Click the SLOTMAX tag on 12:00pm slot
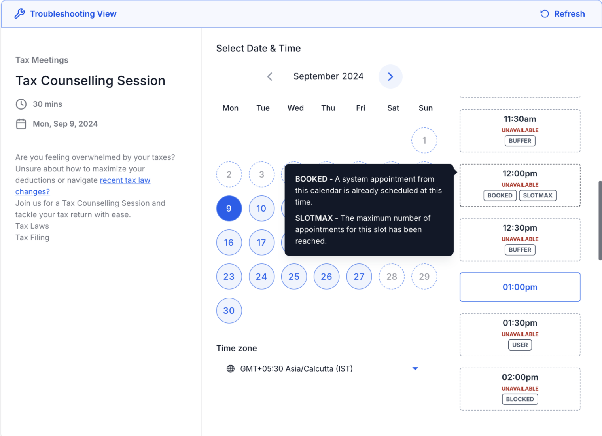Image resolution: width=602 pixels, height=436 pixels. point(538,195)
